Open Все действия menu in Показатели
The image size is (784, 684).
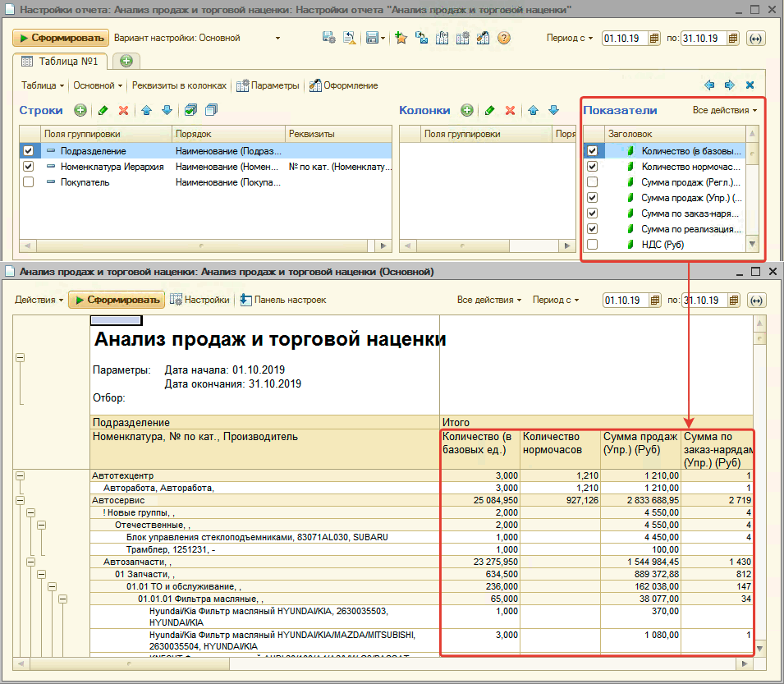click(x=724, y=110)
